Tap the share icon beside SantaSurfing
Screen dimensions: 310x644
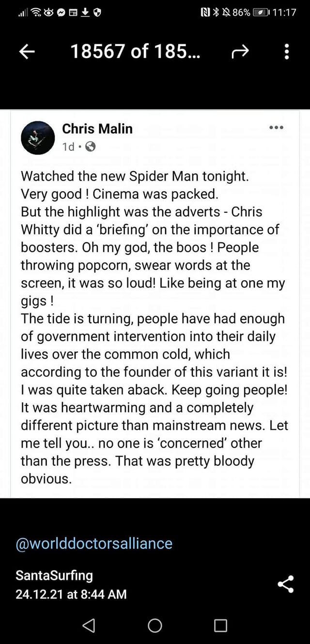pyautogui.click(x=286, y=584)
